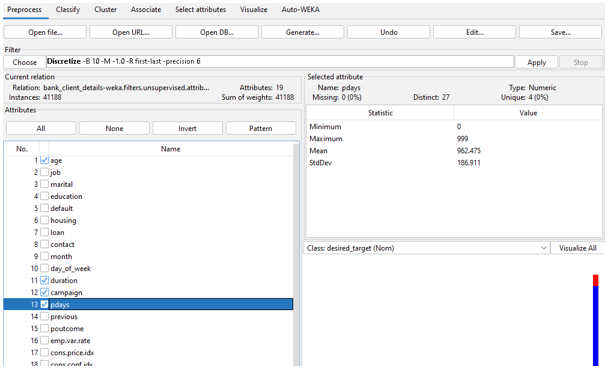Select the Maximum value 999 cell
Viewport: 609px width, 380px height.
[x=528, y=139]
